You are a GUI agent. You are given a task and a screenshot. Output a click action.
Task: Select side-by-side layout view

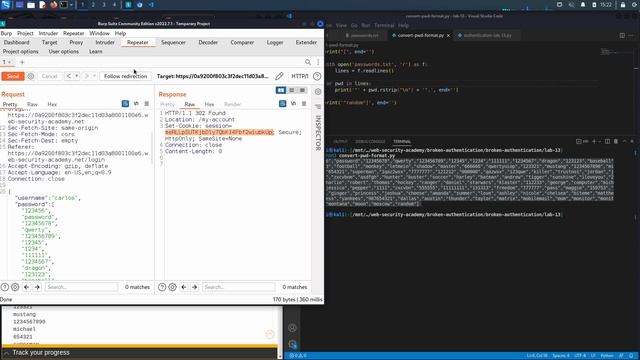(281, 90)
